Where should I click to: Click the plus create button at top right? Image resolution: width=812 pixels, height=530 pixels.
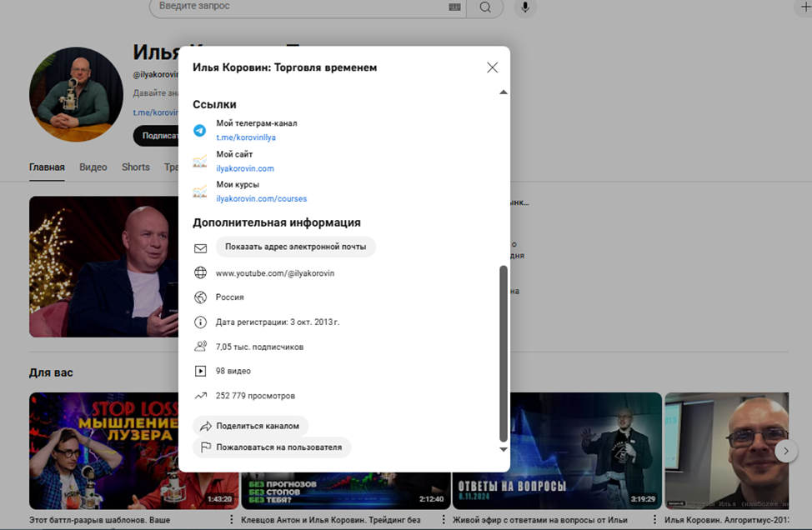[804, 7]
